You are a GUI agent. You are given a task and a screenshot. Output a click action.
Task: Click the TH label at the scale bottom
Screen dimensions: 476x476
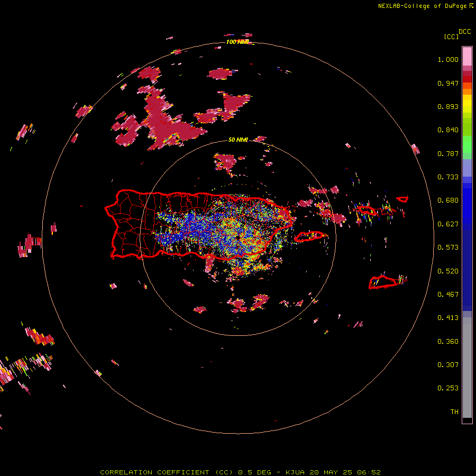[x=454, y=412]
